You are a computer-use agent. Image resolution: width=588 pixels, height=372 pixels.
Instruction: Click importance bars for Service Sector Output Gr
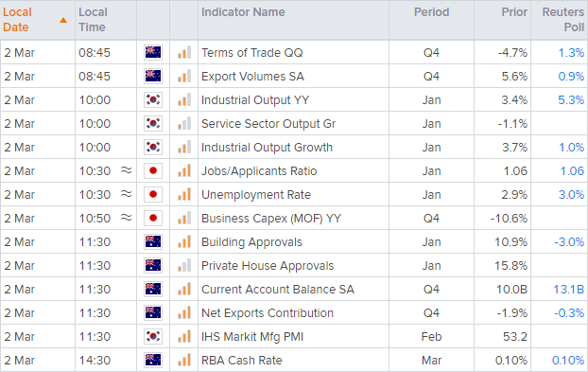184,123
